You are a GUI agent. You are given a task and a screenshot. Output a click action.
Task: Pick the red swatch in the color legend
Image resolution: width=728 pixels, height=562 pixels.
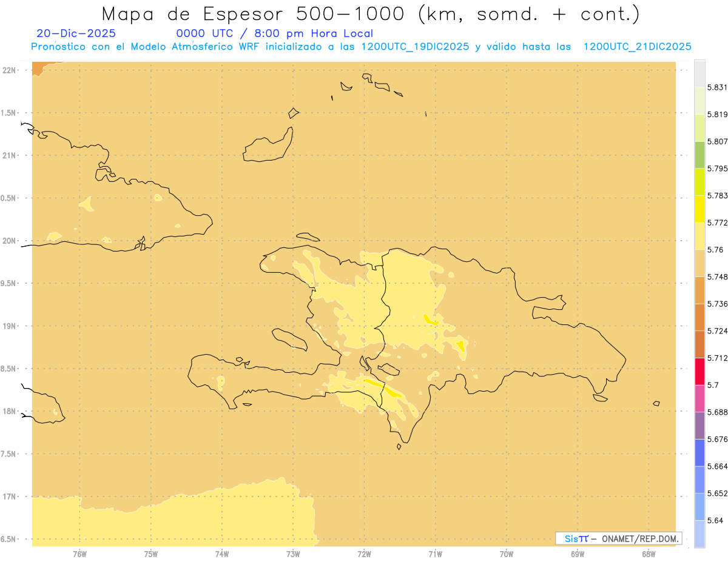[699, 371]
